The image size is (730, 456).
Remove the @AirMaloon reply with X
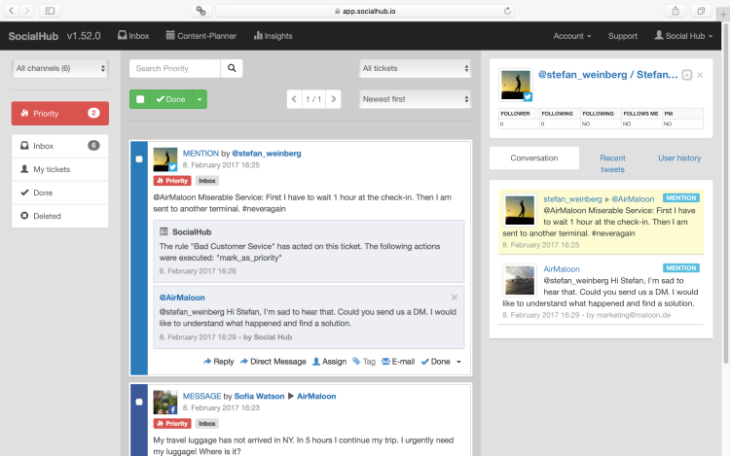pyautogui.click(x=454, y=297)
